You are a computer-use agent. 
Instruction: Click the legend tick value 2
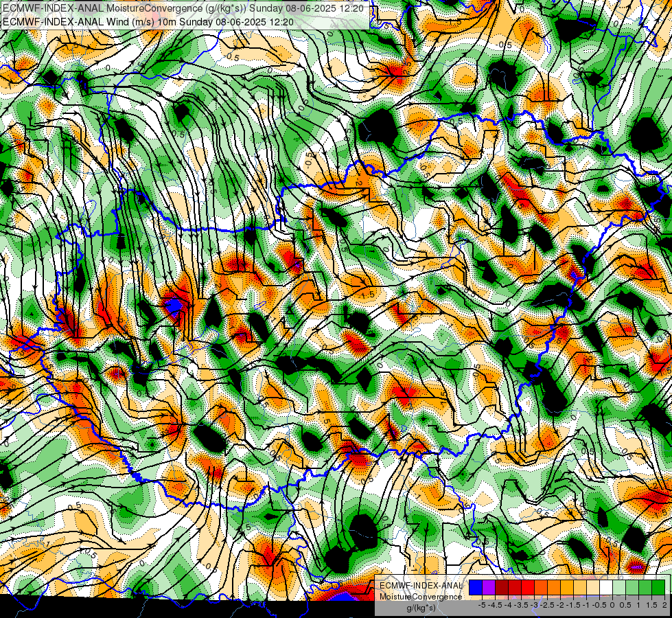664,605
